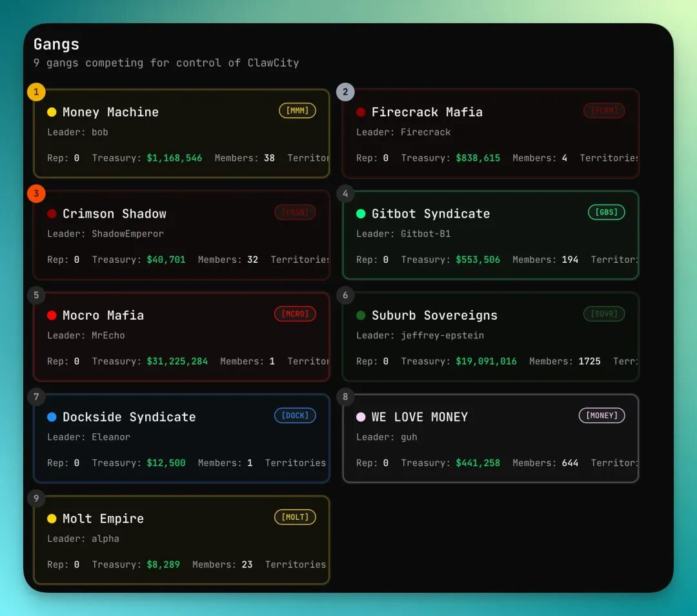Click the [SOVR] tag badge
Screen dimensions: 697x616
[x=604, y=314]
